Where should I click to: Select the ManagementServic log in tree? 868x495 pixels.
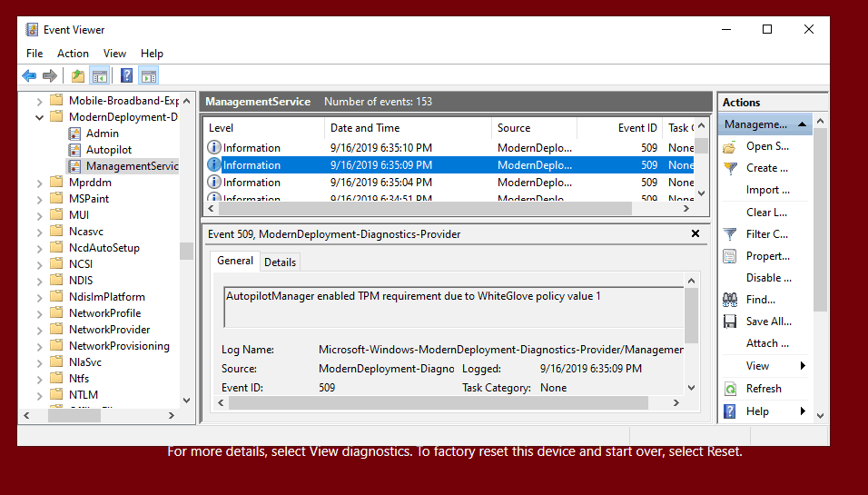point(132,166)
